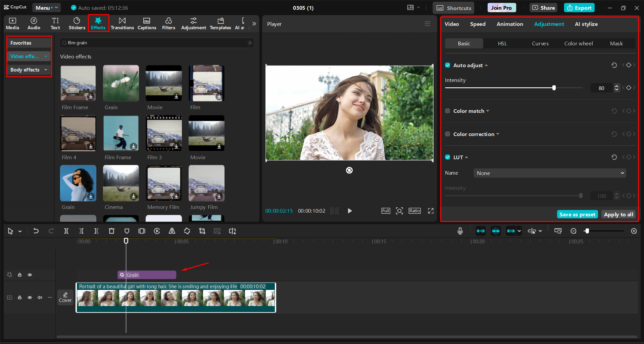Expand the Body effects category
This screenshot has height=344, width=644.
[46, 70]
